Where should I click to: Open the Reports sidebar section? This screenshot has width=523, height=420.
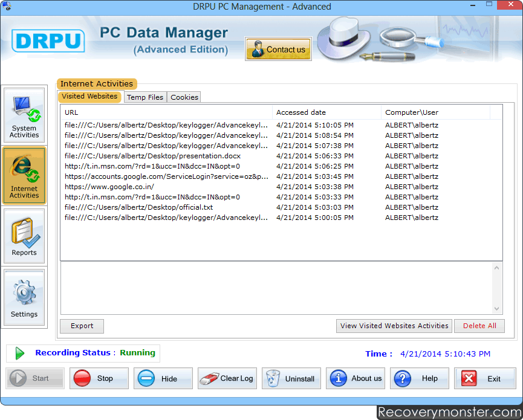(x=24, y=236)
